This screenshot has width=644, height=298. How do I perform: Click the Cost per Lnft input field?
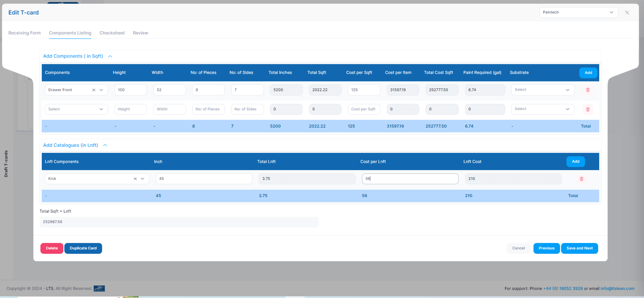coord(410,179)
